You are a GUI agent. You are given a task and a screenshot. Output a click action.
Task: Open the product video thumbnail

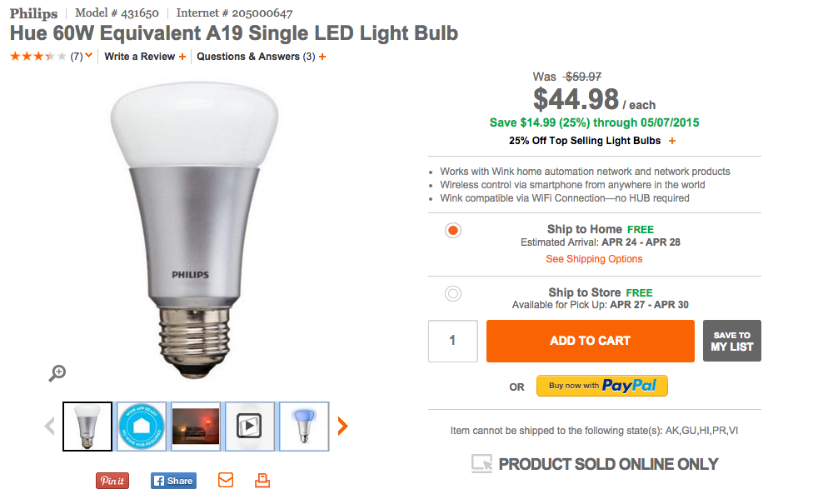pos(250,427)
